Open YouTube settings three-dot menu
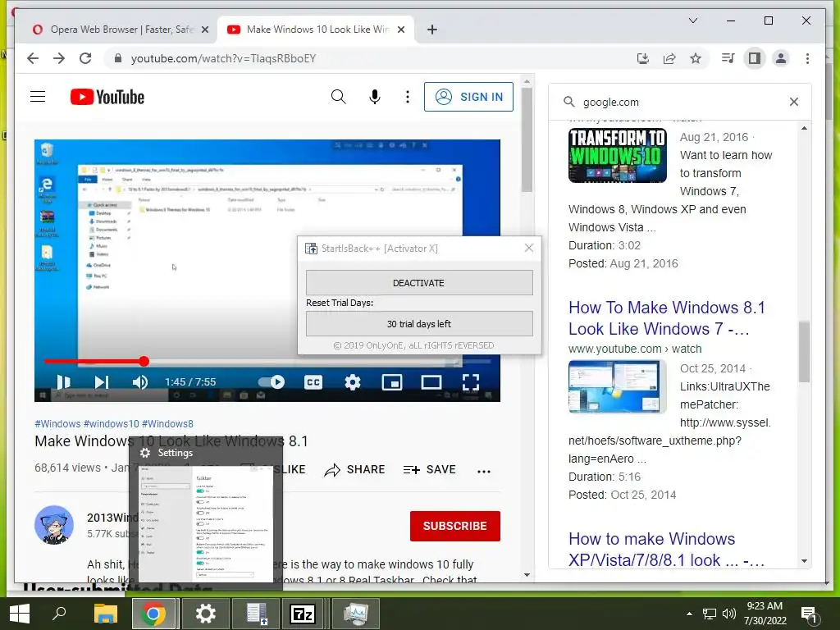 click(408, 97)
